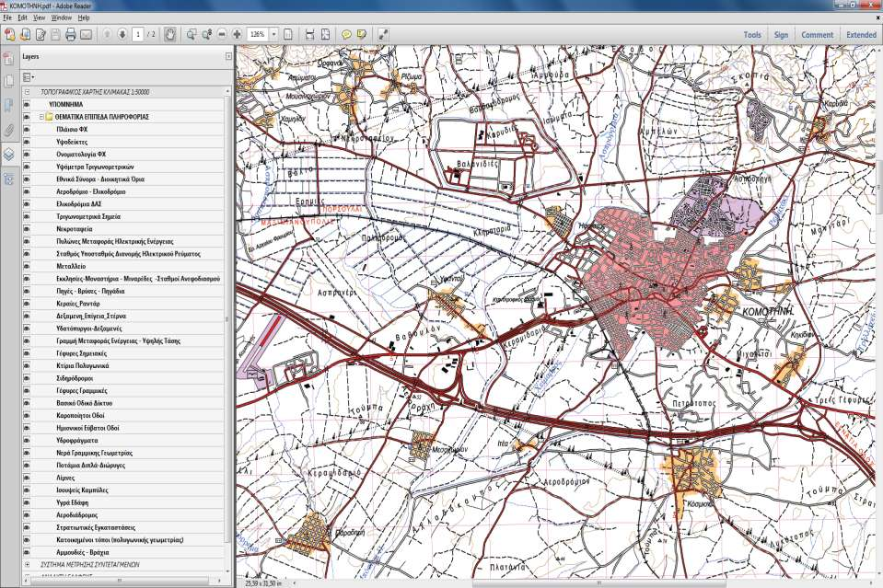Click the fit width toolbar icon
883x588 pixels.
pyautogui.click(x=309, y=35)
